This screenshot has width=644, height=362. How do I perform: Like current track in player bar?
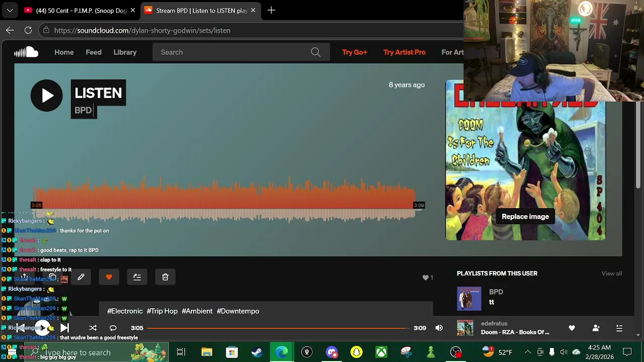[572, 328]
